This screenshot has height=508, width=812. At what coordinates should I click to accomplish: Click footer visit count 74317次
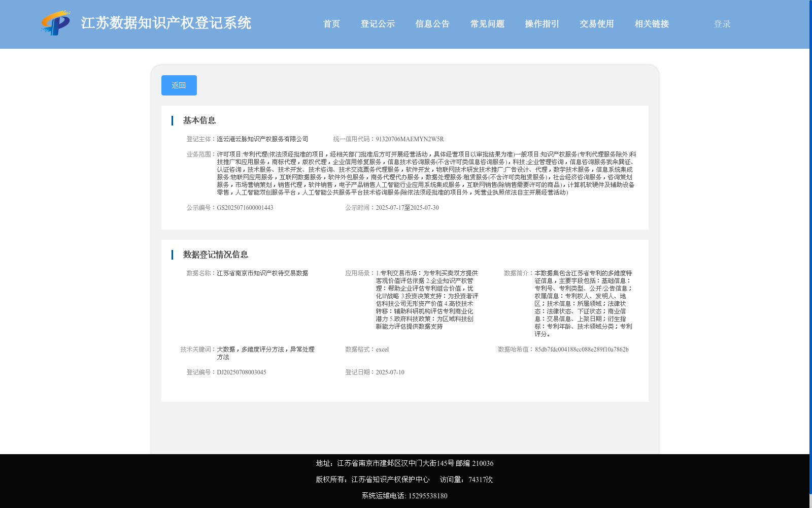click(481, 480)
